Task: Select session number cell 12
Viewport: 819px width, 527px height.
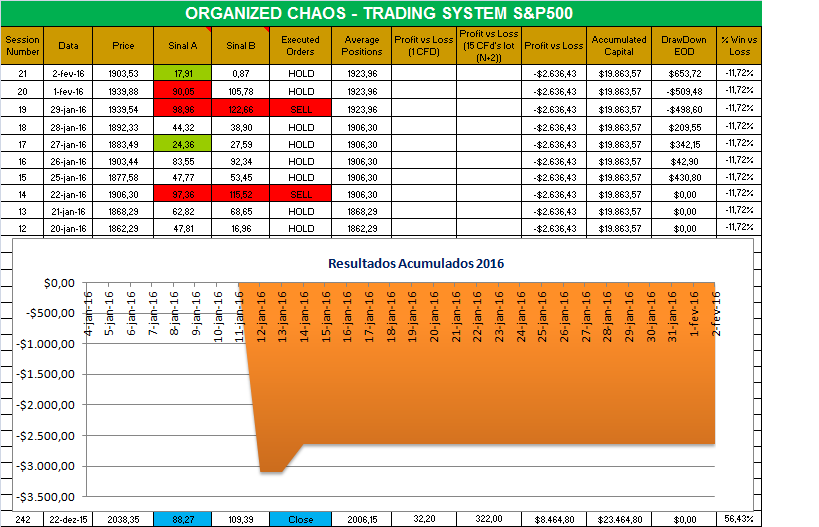Action: pyautogui.click(x=22, y=228)
